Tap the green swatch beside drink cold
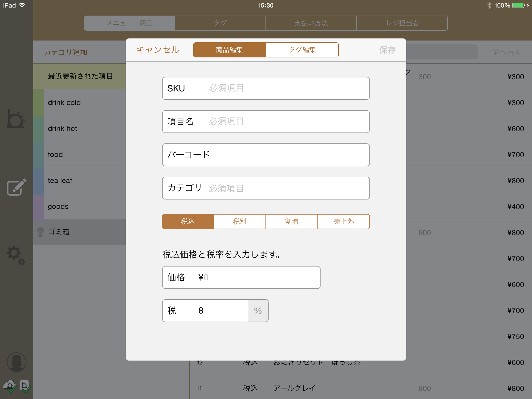The height and width of the screenshot is (399, 532). tap(38, 102)
